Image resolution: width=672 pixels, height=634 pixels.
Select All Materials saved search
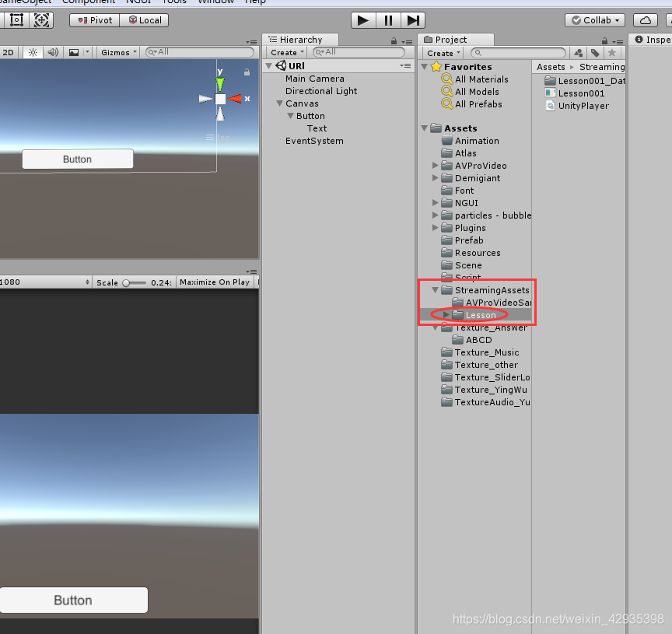pos(481,79)
